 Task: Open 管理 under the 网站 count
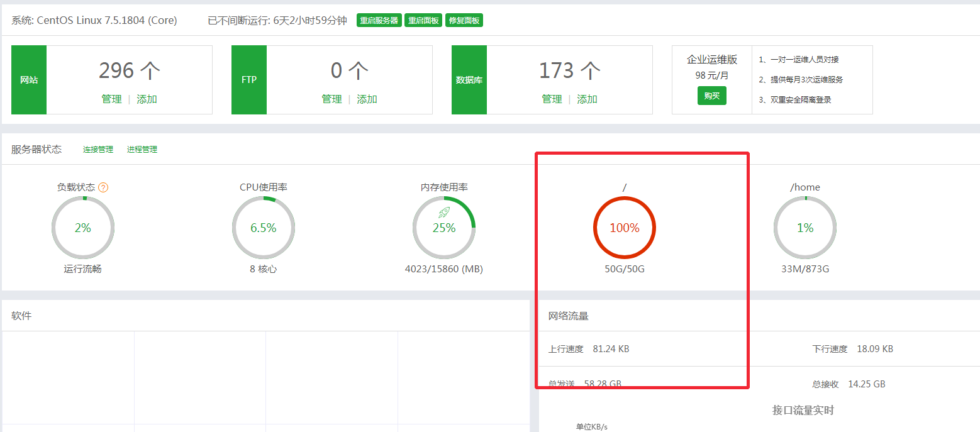tap(111, 99)
